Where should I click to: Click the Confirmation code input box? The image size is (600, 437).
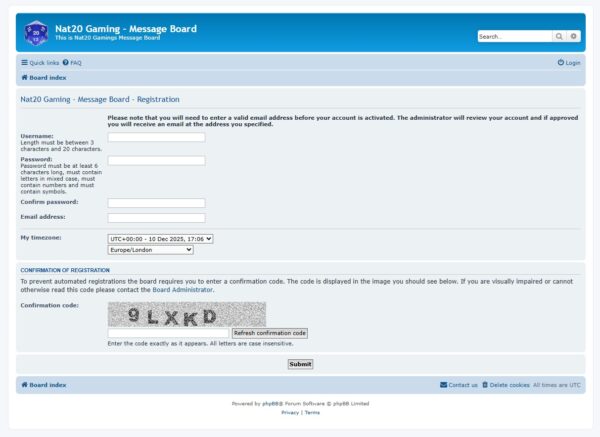tap(168, 332)
